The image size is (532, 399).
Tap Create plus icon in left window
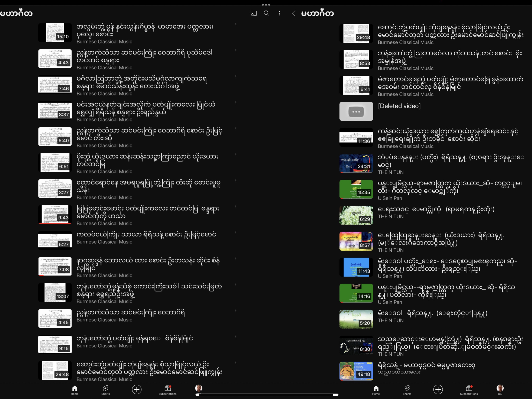click(137, 389)
